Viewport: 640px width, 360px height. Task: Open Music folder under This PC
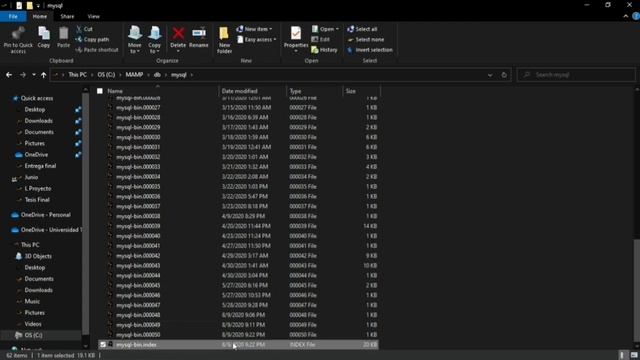click(x=32, y=301)
